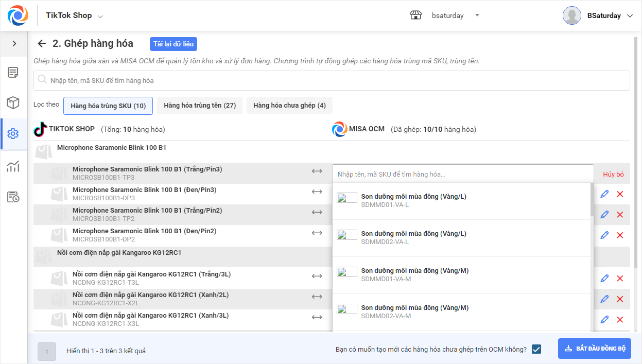Select the Hàng hóa trùng tên (27) tab

coord(200,106)
